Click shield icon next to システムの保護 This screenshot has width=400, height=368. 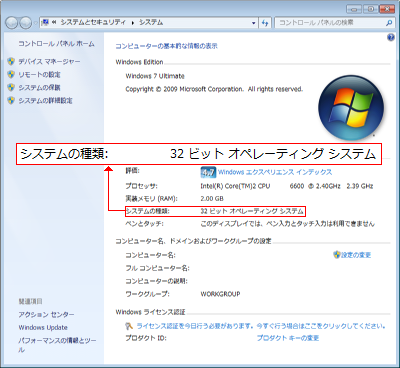[x=11, y=87]
